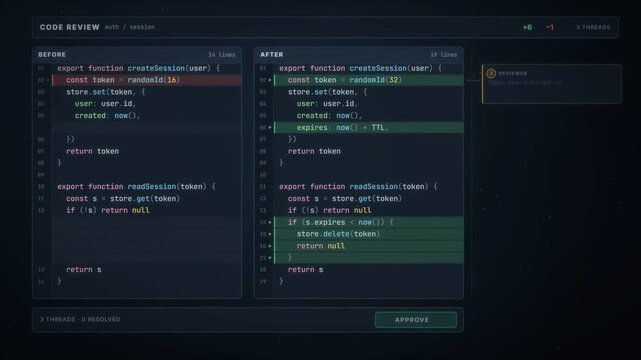Click line number 01 in BEFORE gutter

(x=41, y=68)
